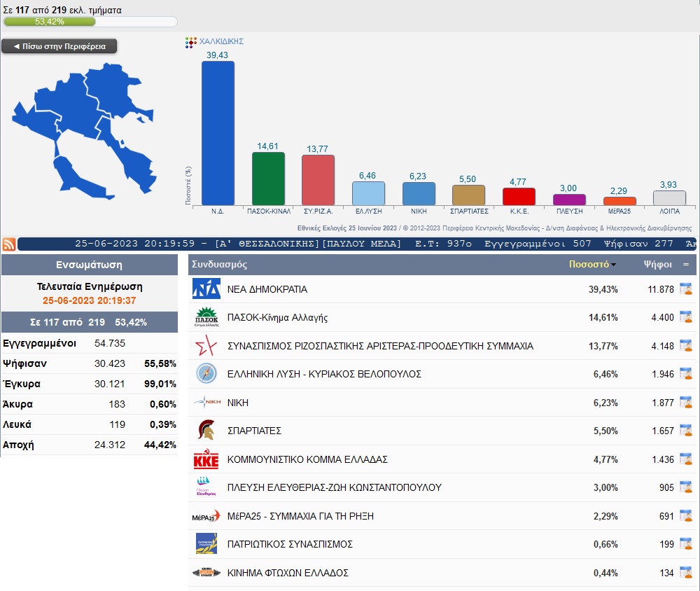Click the Ενσωμάτωση panel header

click(x=89, y=265)
